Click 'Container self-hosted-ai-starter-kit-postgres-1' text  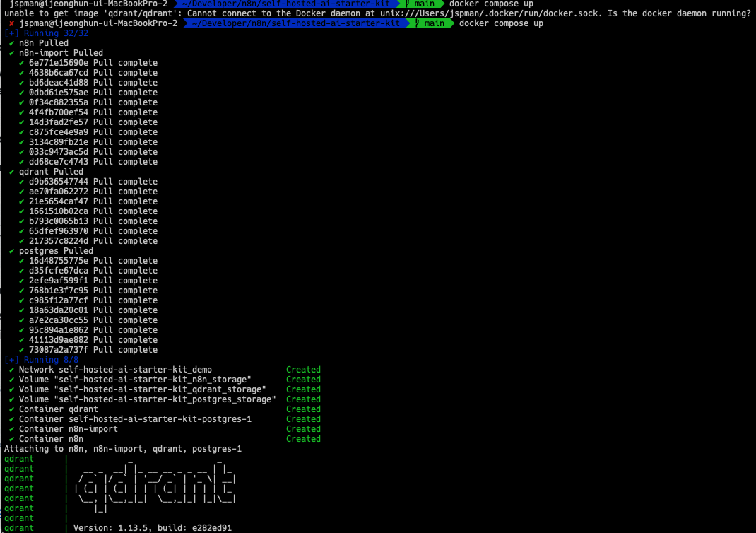135,419
